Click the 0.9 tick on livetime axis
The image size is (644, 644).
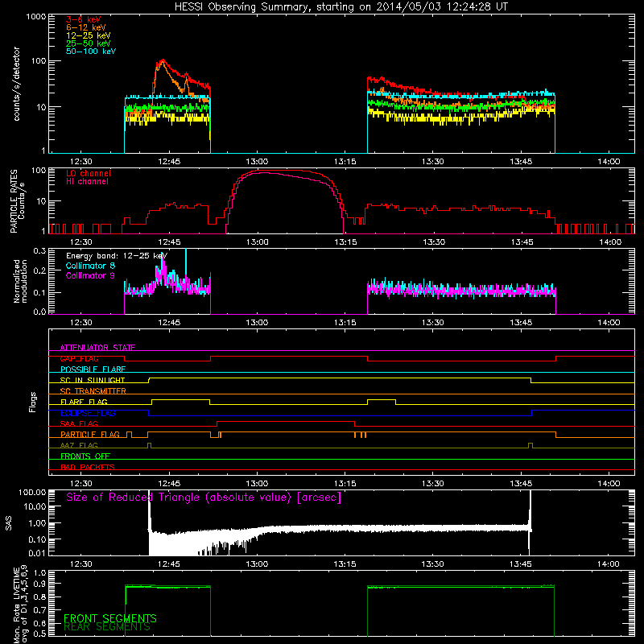[39, 584]
